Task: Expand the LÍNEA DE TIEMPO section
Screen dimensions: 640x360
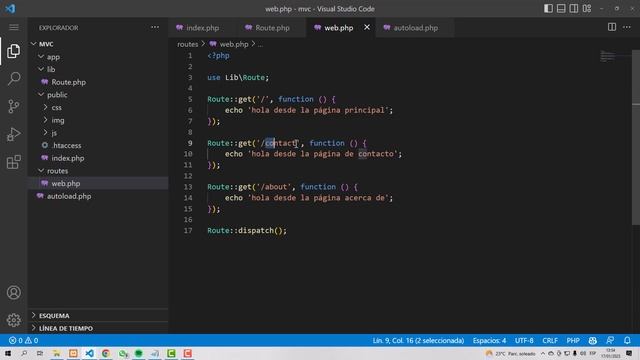Action: point(98,328)
